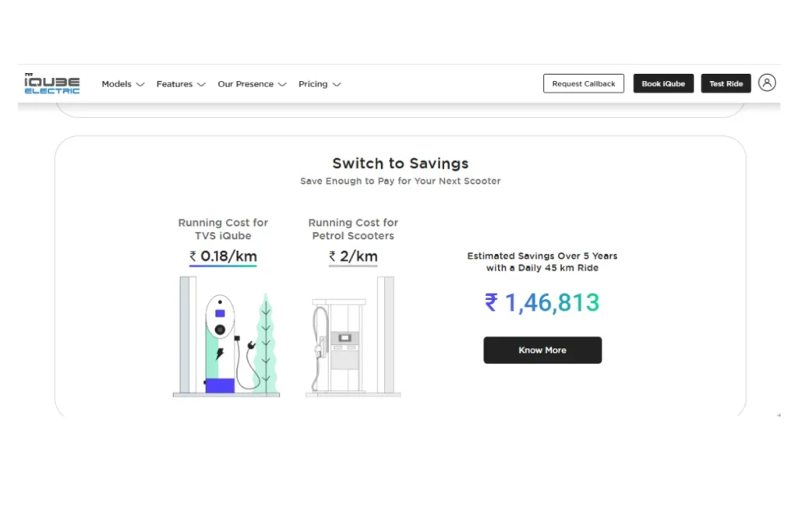Expand the chevron next to Features

click(x=202, y=84)
